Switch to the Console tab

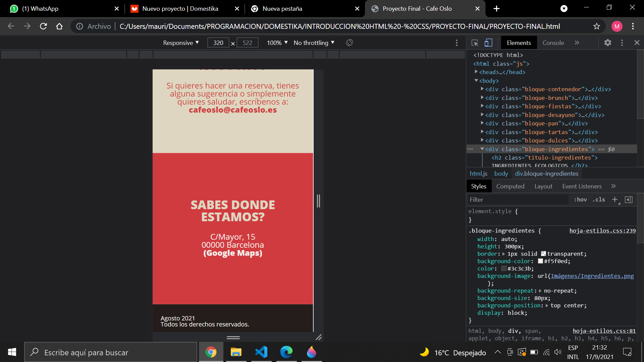[x=553, y=43]
